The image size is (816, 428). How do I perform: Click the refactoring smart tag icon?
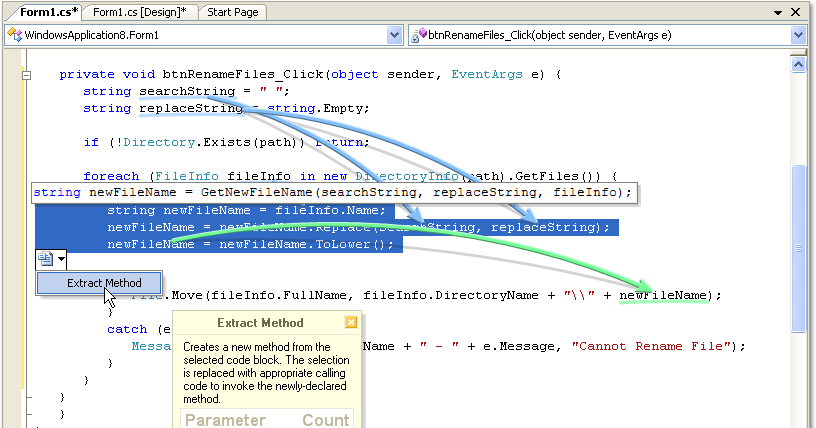pyautogui.click(x=45, y=260)
